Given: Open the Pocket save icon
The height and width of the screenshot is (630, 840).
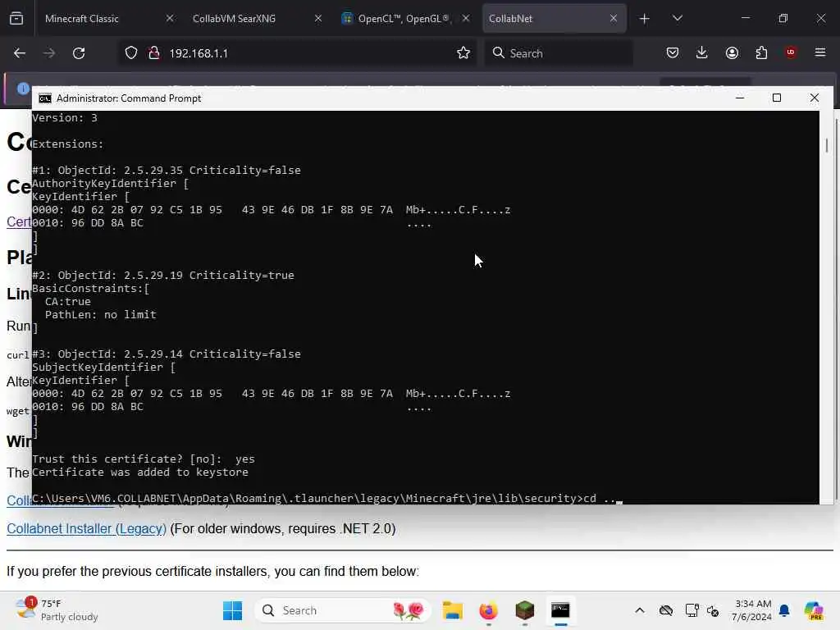Looking at the screenshot, I should (673, 52).
